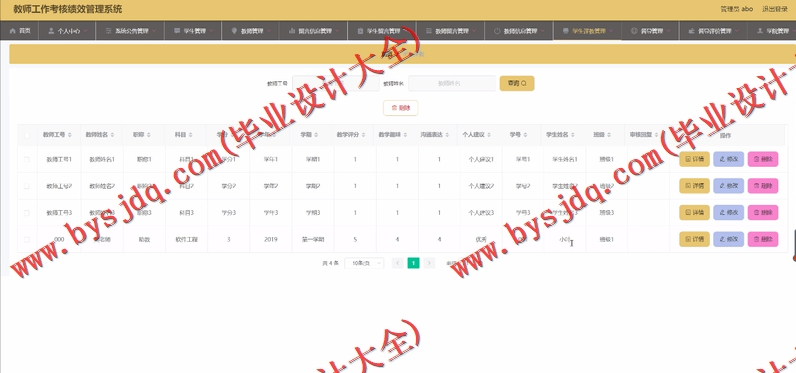Open the 10条/页 page size dropdown
The image size is (796, 373).
coord(364,263)
